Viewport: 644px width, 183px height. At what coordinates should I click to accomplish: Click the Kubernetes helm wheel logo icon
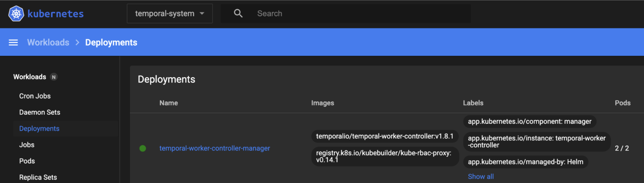coord(16,14)
